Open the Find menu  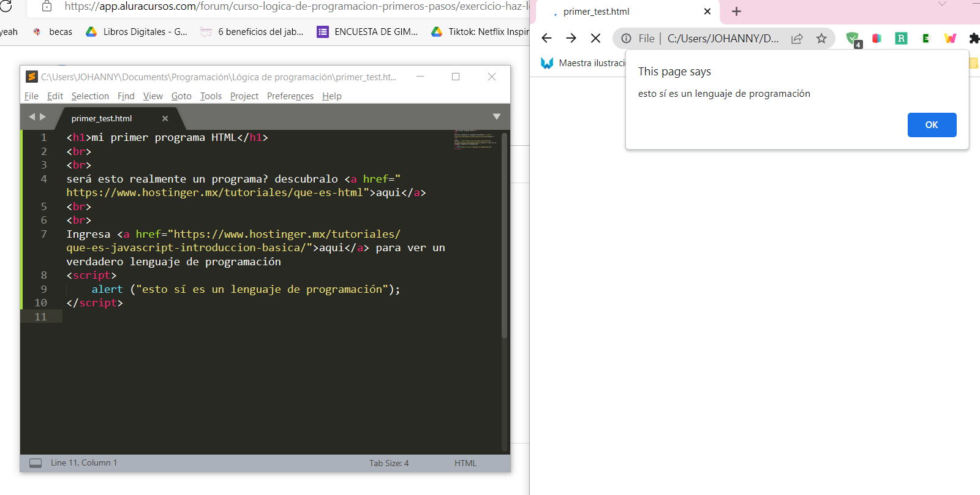tap(126, 96)
